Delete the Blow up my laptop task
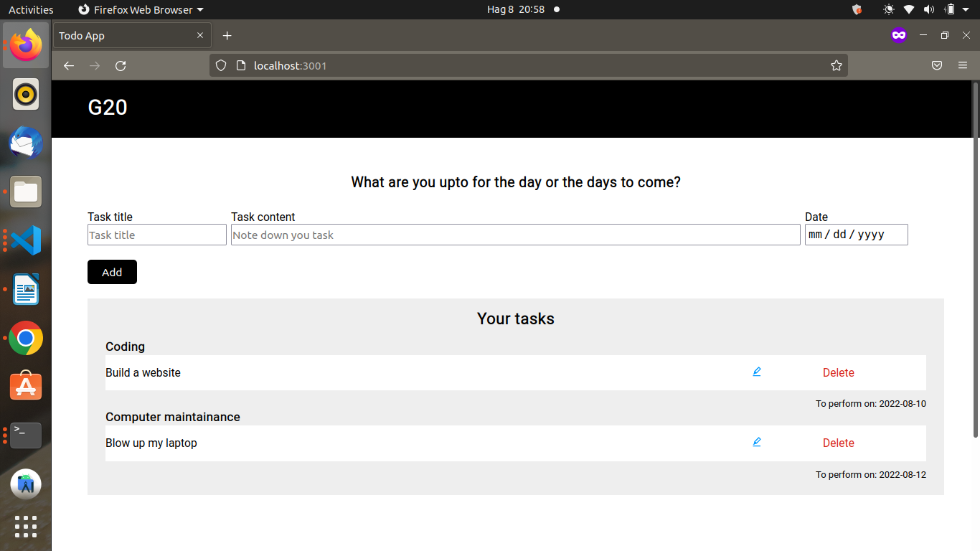 839,443
